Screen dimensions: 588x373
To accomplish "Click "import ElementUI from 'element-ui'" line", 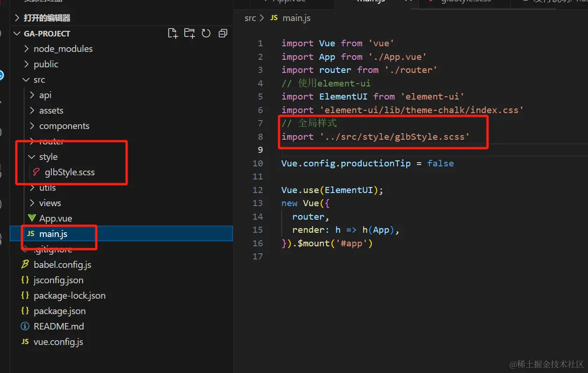I will [x=373, y=96].
